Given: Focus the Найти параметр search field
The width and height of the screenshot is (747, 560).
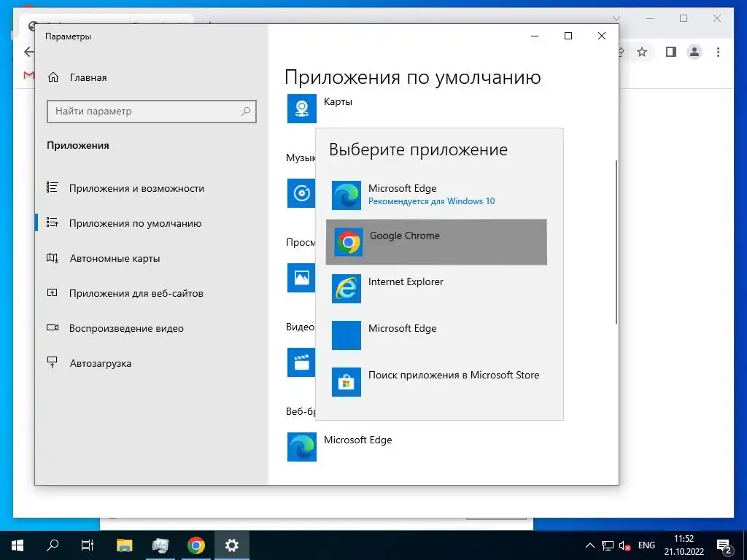Looking at the screenshot, I should click(x=152, y=112).
